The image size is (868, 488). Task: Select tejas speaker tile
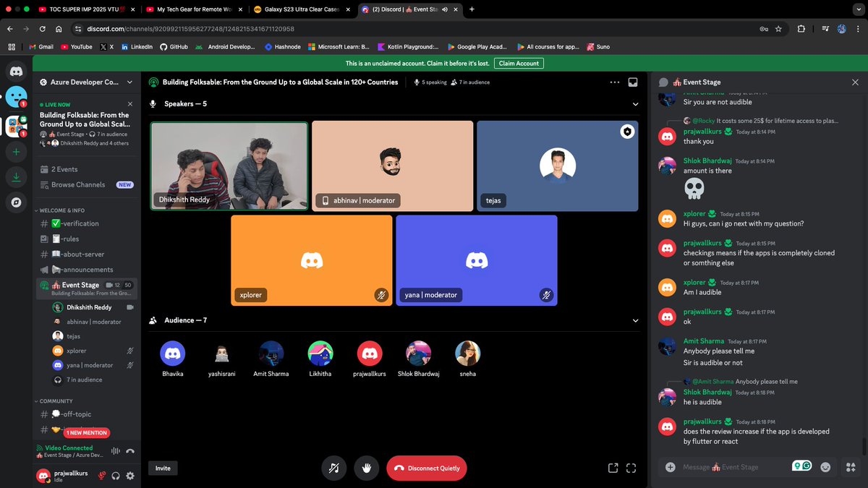[558, 166]
